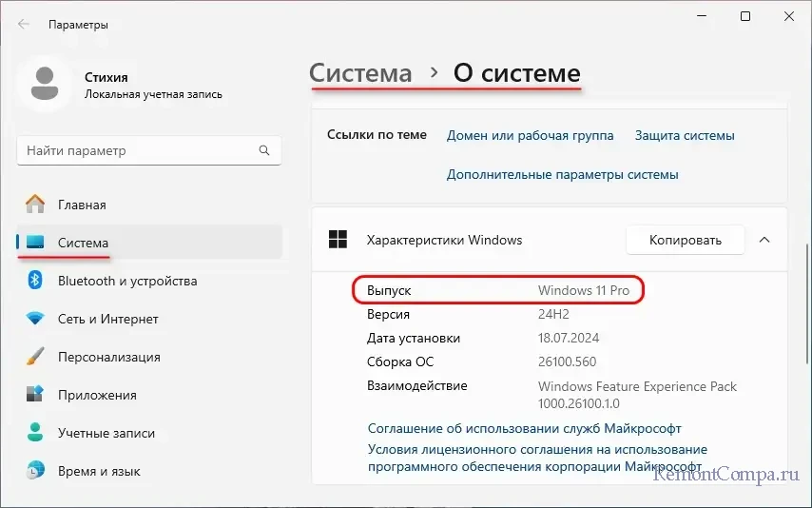Viewport: 812px width, 508px height.
Task: Collapse the Характеристики Windows section chevron
Action: [764, 240]
